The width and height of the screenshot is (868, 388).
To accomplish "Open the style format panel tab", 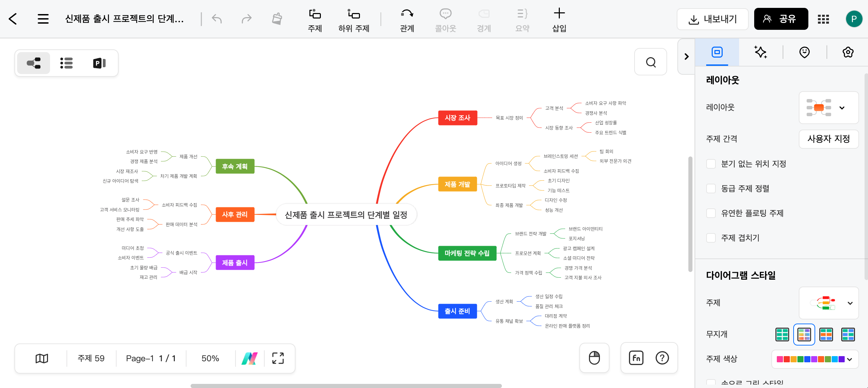I will 717,52.
